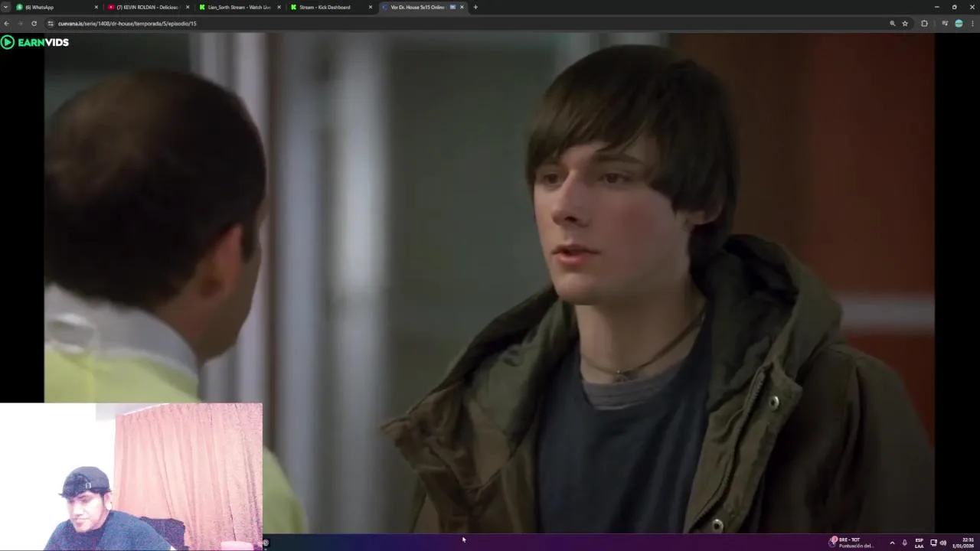Switch to the KEVIN ROLDAN YouTube tab
Viewport: 980px width, 551px height.
coord(149,7)
